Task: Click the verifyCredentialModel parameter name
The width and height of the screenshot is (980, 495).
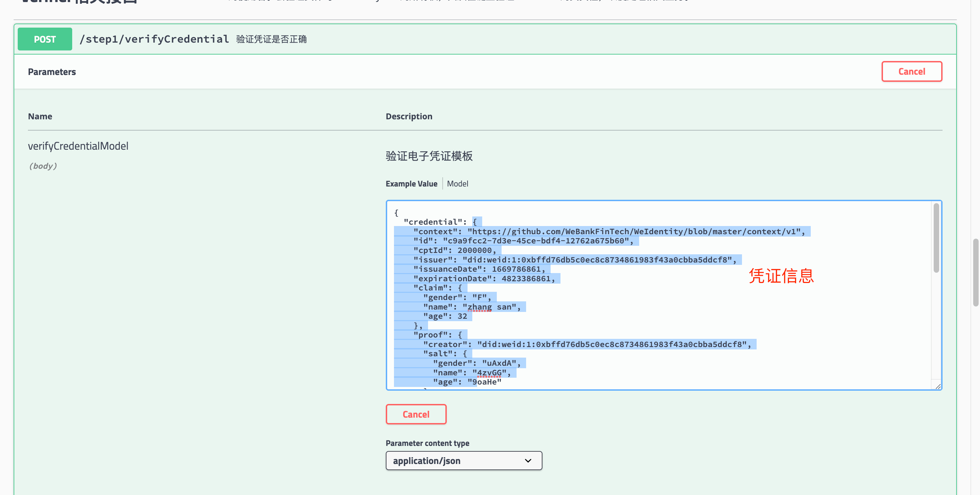Action: pyautogui.click(x=78, y=146)
